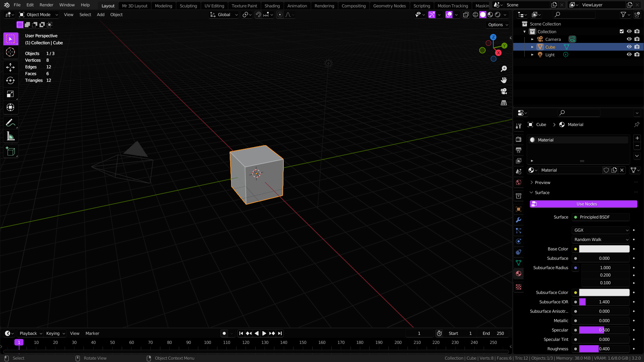Select the Measure tool
Image resolution: width=644 pixels, height=362 pixels.
(10, 136)
